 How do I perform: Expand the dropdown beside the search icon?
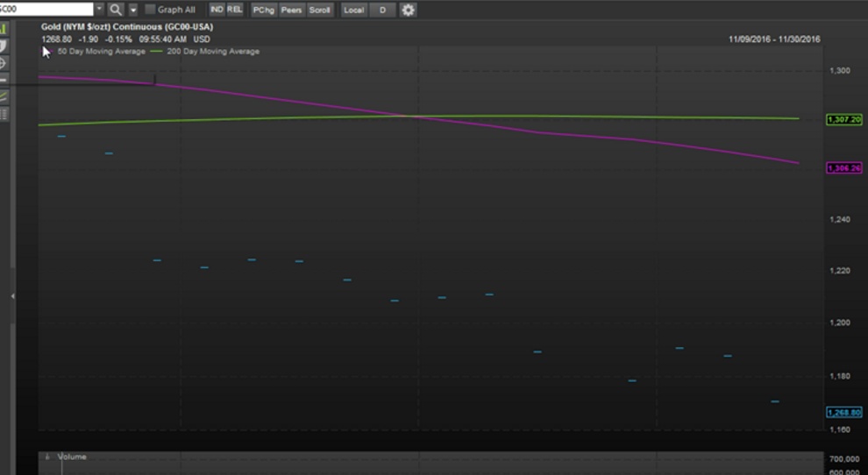coord(133,10)
